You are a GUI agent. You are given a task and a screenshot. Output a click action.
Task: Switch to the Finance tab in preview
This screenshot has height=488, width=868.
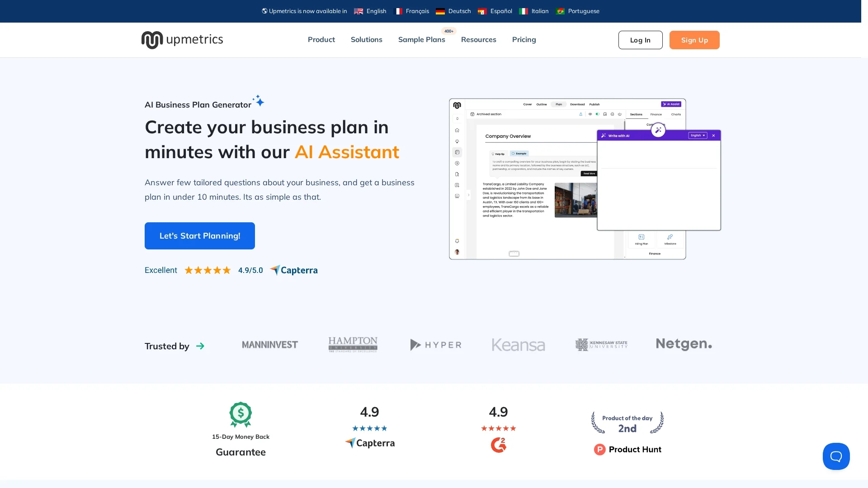(x=656, y=115)
